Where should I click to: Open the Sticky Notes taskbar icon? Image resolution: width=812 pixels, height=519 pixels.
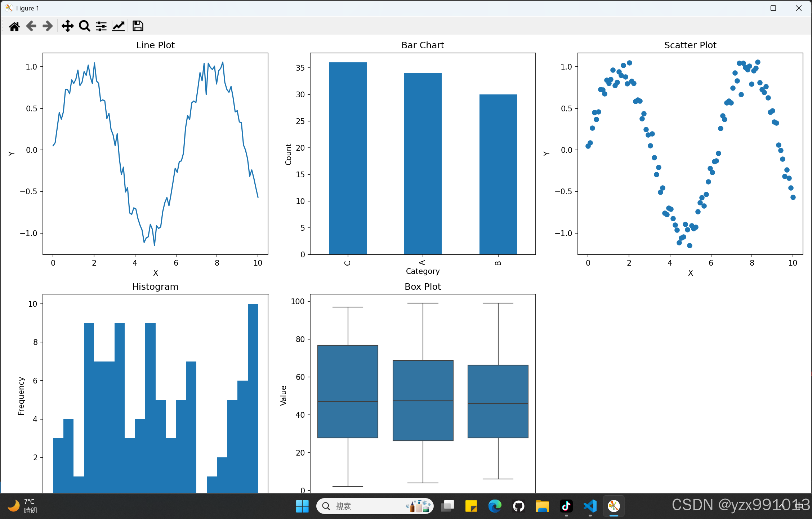click(471, 506)
